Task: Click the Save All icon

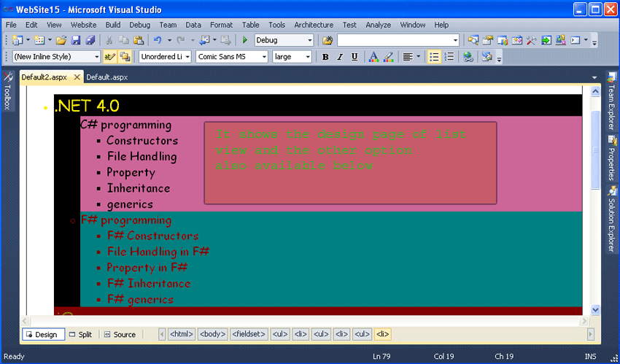Action: pos(90,40)
